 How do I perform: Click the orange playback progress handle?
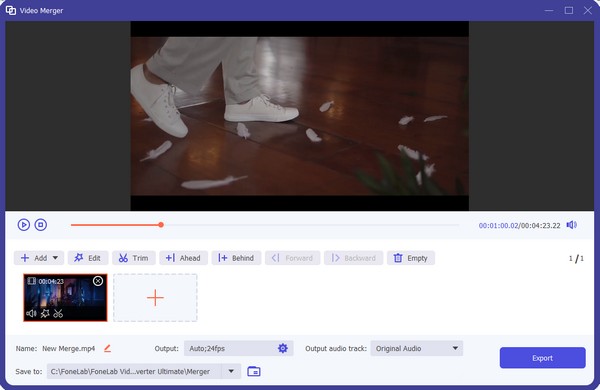coord(161,225)
